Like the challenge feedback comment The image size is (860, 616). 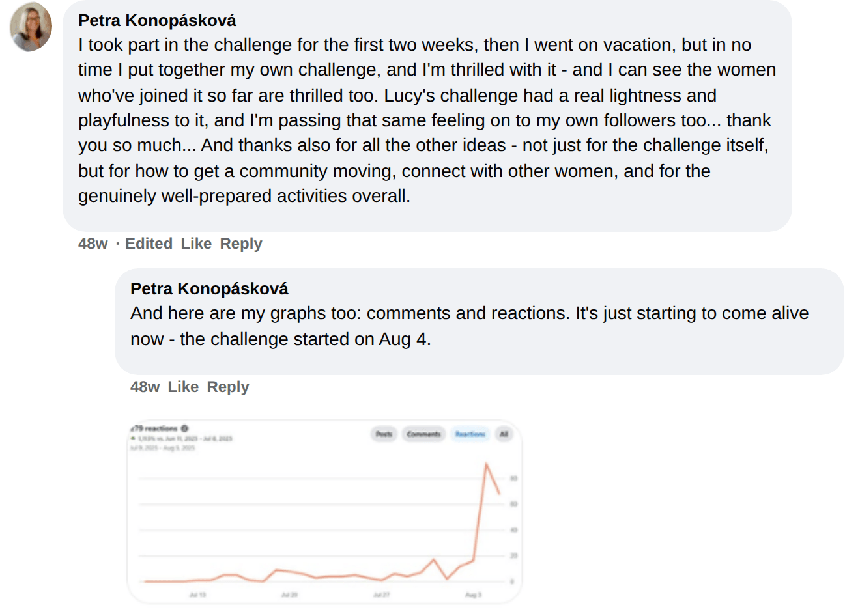tap(196, 244)
